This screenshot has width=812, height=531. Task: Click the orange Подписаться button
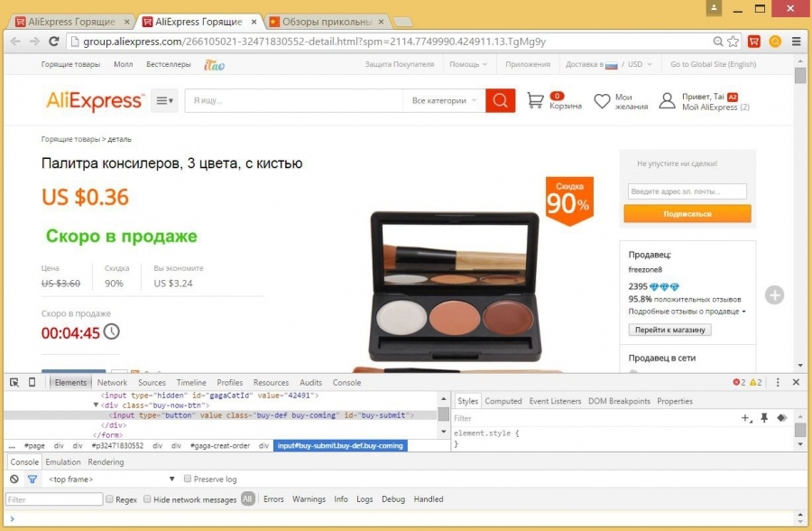687,214
